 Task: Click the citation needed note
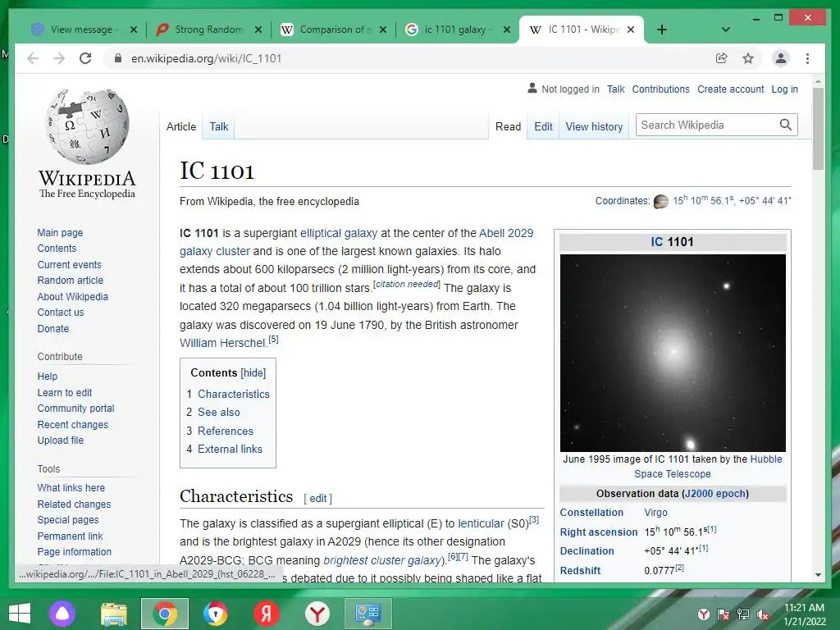(407, 284)
